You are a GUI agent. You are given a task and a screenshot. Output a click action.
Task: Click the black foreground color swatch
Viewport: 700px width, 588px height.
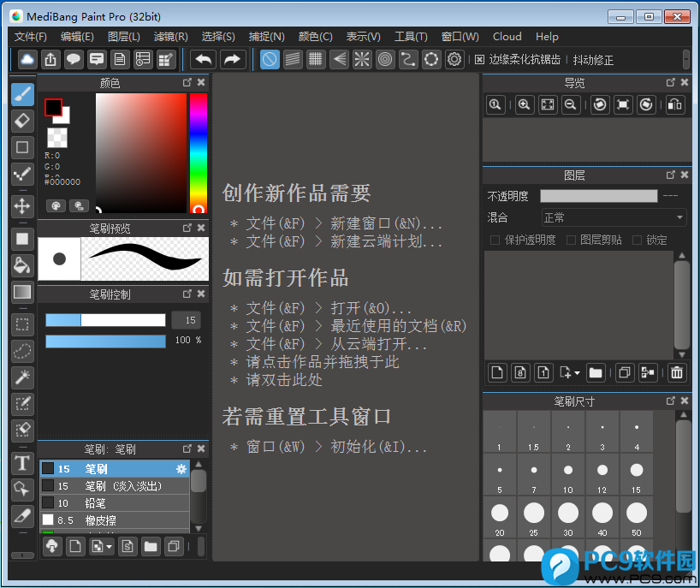[53, 107]
